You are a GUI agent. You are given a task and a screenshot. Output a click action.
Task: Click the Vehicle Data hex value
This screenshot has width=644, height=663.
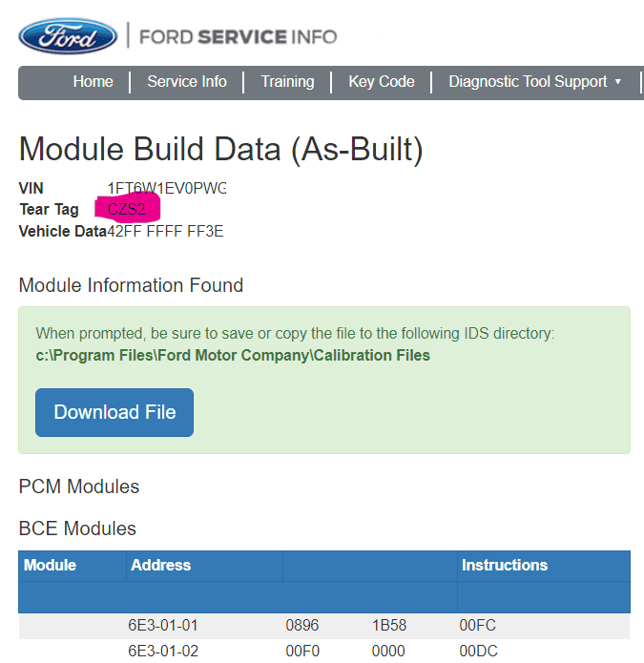(165, 231)
